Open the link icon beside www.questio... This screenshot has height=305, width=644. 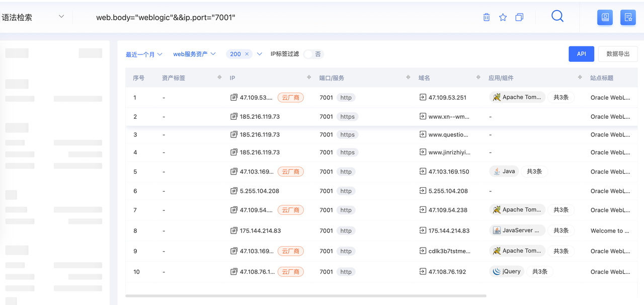[x=423, y=134]
